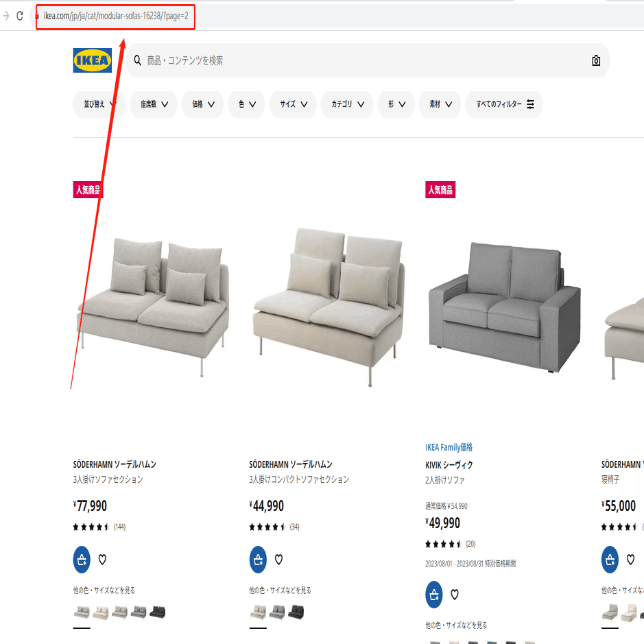The height and width of the screenshot is (644, 644).
Task: Open the gray KIVIK sofa image
Action: (x=505, y=307)
